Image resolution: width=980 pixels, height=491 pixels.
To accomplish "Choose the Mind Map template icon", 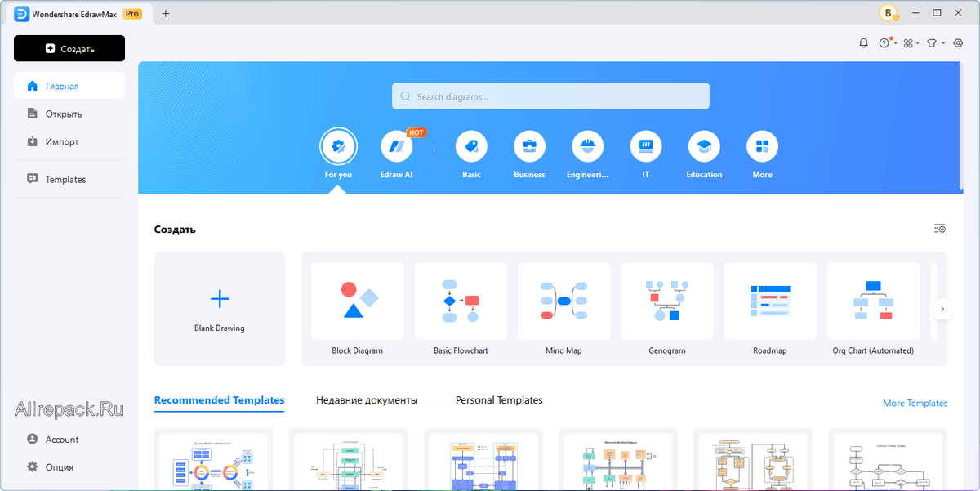I will tap(563, 301).
